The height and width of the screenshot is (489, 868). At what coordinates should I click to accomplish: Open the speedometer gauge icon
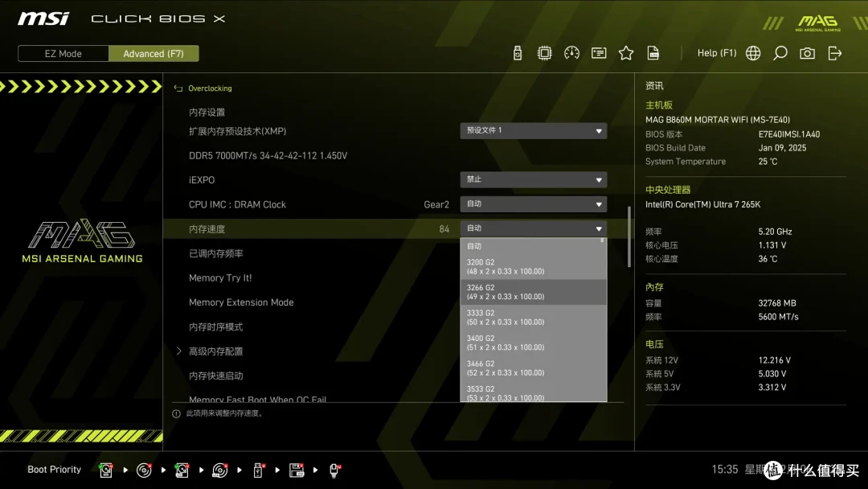coord(571,53)
